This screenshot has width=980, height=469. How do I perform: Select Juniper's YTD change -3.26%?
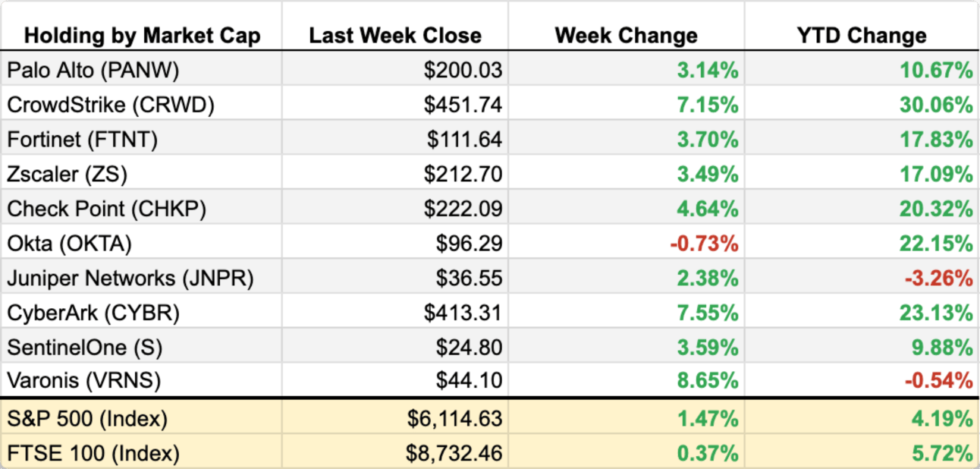click(x=938, y=279)
